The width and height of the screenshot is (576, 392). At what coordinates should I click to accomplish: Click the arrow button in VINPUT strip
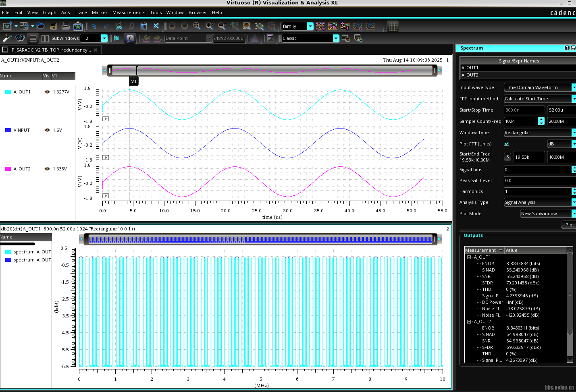point(106,158)
